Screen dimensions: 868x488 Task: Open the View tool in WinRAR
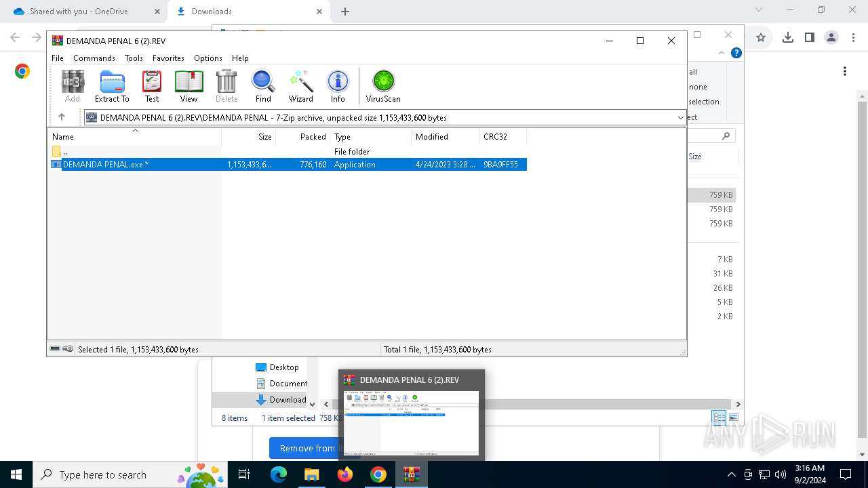189,86
